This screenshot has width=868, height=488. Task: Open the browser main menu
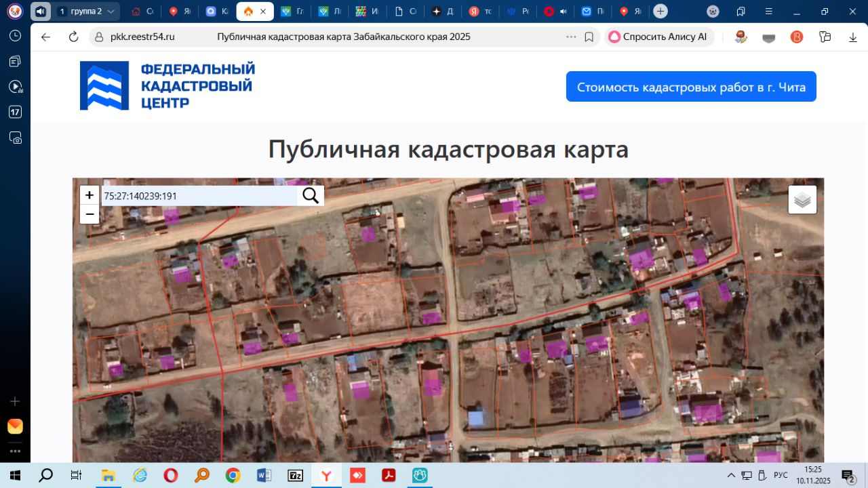769,12
